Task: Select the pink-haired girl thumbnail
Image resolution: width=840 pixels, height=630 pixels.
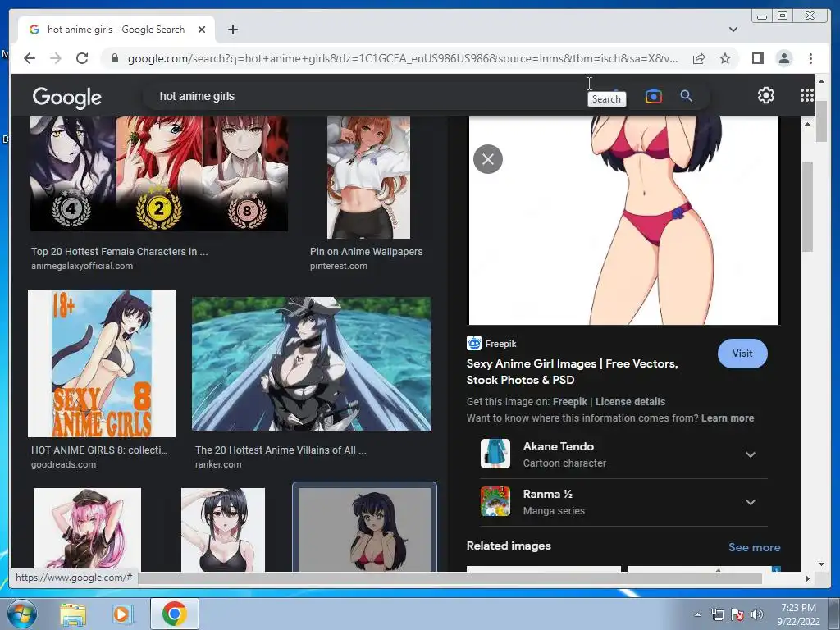Action: 87,529
